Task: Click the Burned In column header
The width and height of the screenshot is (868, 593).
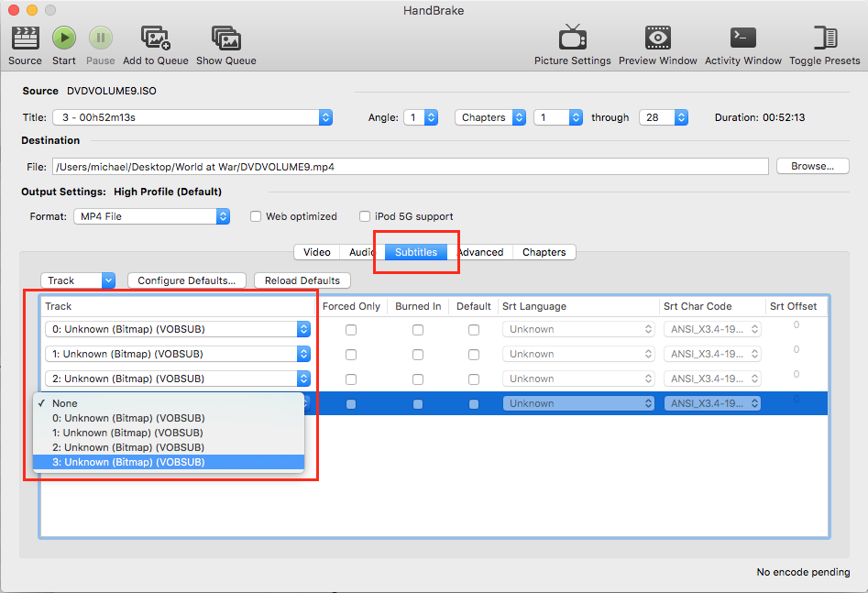Action: 418,306
